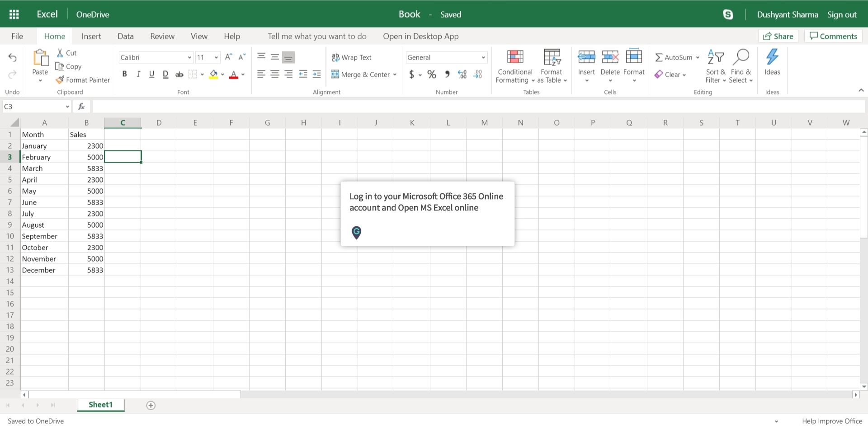Viewport: 868px width, 426px height.
Task: Select cell containing December
Action: click(x=44, y=270)
